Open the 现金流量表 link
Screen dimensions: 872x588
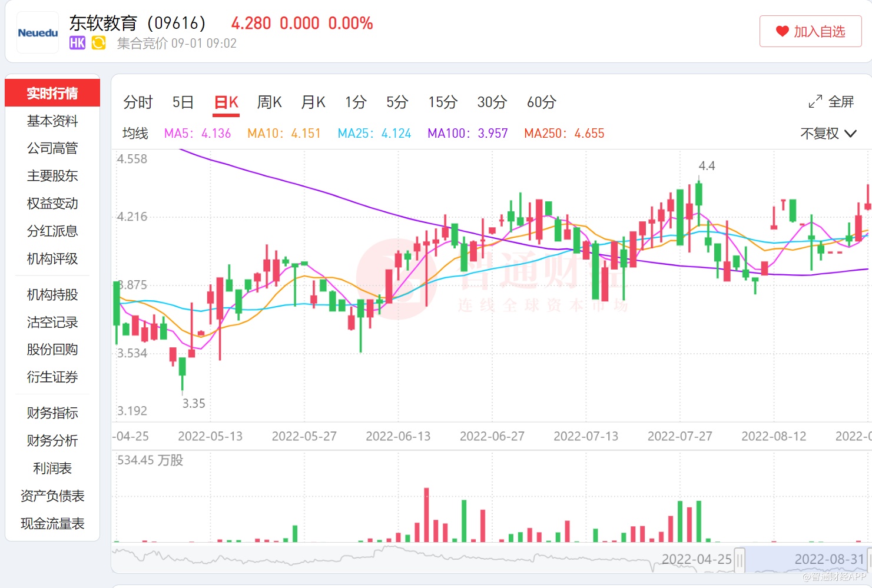52,524
